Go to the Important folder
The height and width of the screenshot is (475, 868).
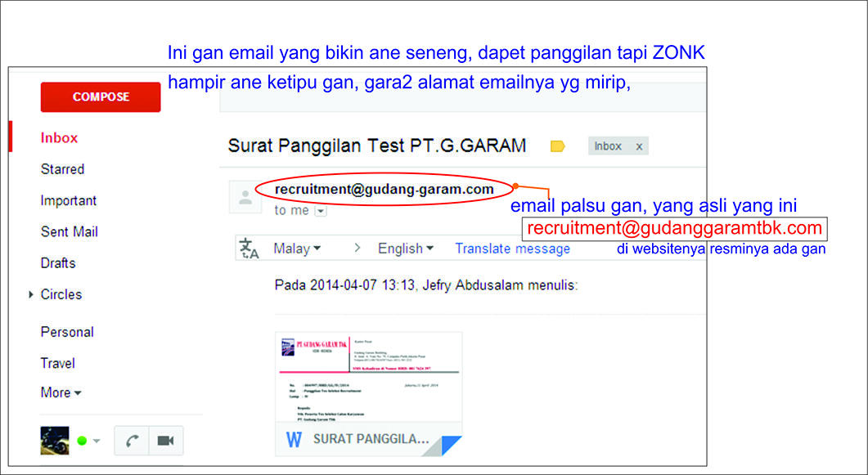[x=69, y=201]
